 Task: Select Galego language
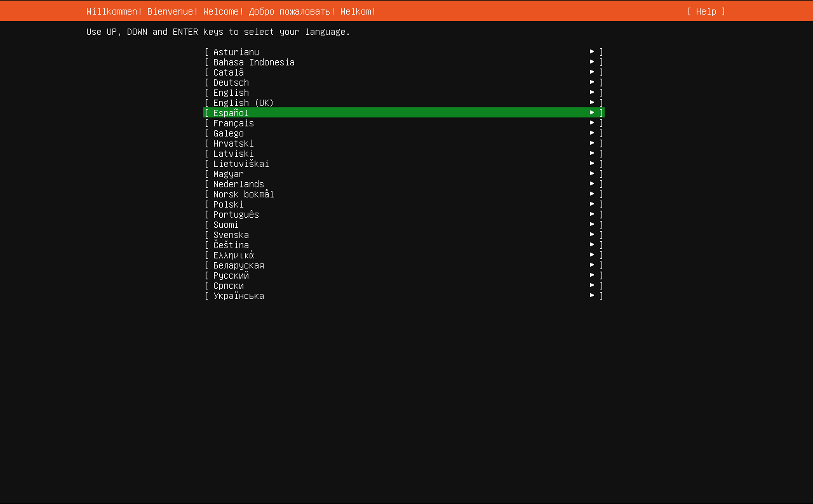point(404,133)
